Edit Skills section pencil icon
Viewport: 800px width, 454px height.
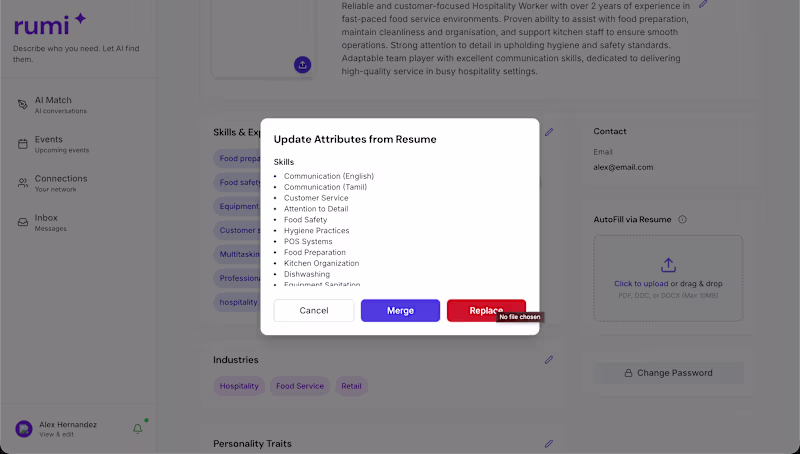(x=549, y=132)
